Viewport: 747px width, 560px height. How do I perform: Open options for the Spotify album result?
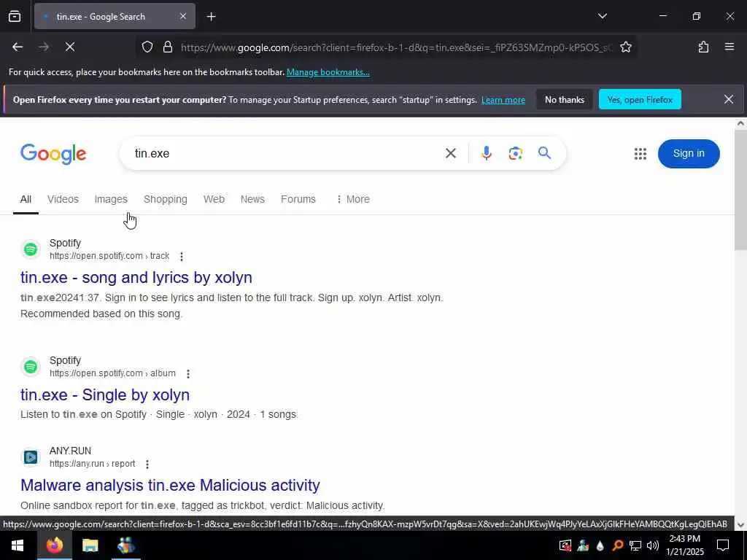click(188, 374)
